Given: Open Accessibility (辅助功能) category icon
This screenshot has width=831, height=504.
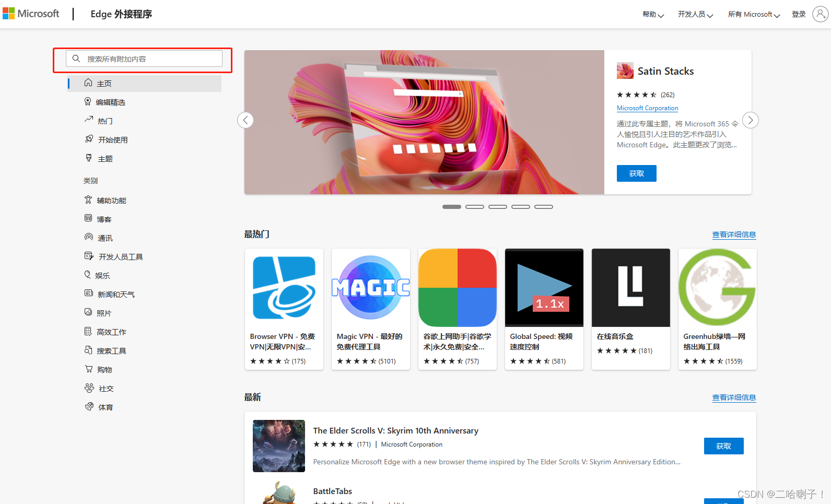Looking at the screenshot, I should 88,200.
